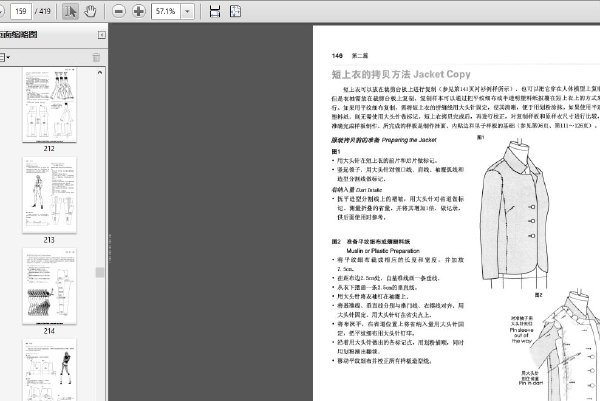This screenshot has height=401, width=600.
Task: Open the thumbnails panel options dropdown
Action: pos(5,58)
